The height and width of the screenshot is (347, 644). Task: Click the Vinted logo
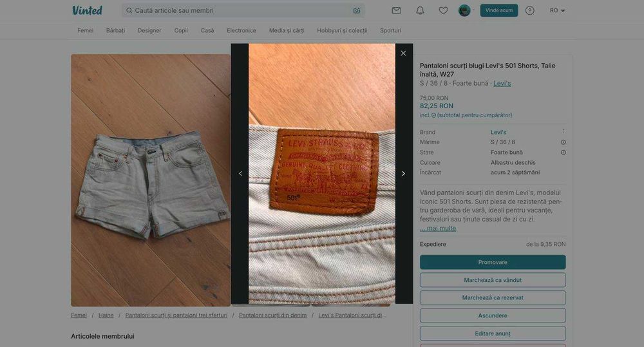point(87,10)
